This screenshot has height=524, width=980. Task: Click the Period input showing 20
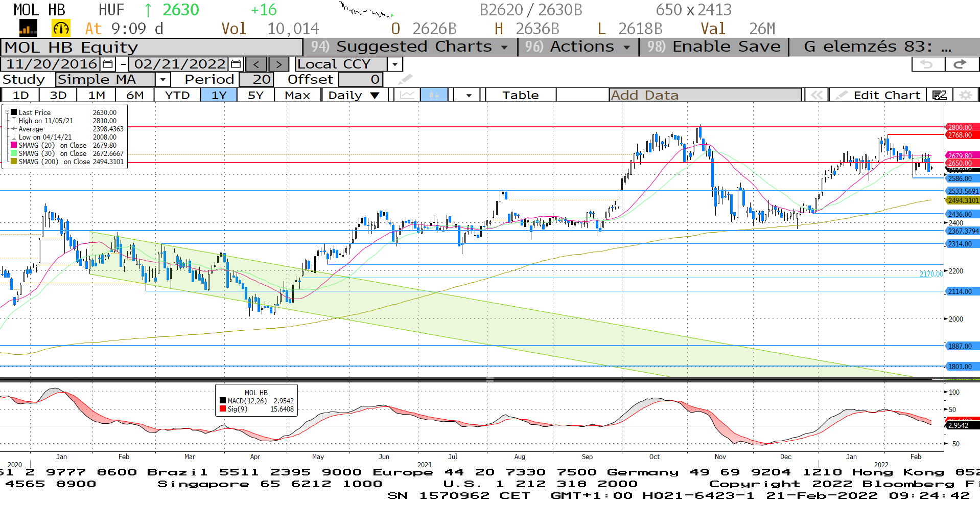coord(256,79)
